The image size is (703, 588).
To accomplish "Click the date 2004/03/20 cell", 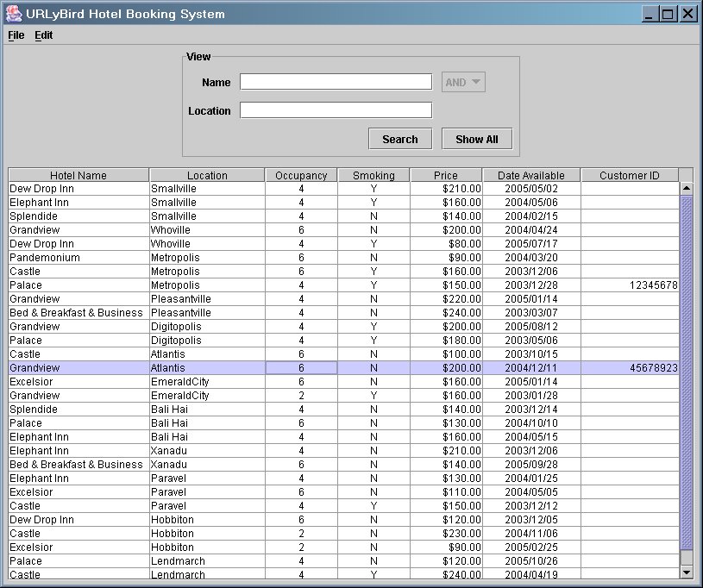I will point(531,258).
